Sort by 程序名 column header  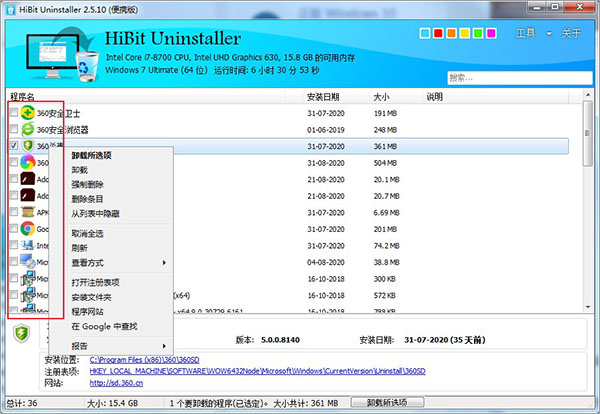point(146,97)
